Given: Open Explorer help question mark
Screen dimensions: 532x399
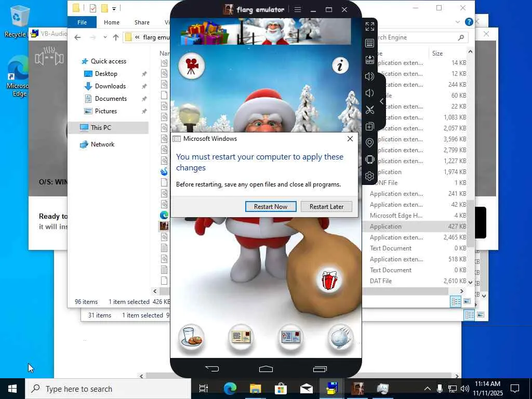Looking at the screenshot, I should pyautogui.click(x=469, y=22).
